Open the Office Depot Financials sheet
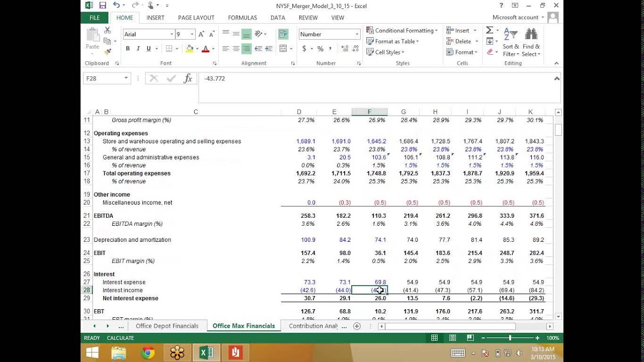This screenshot has width=644, height=362. pos(167,326)
